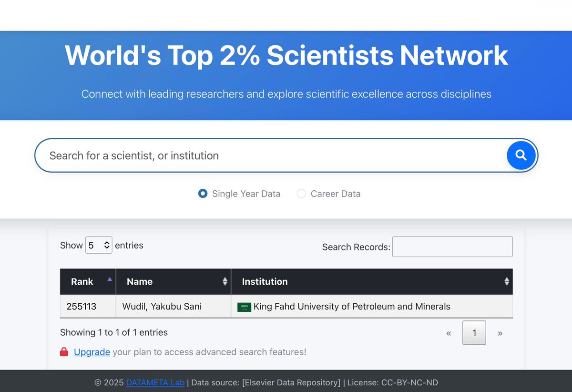Open the Show entries count dropdown
Image resolution: width=572 pixels, height=392 pixels.
[x=99, y=245]
